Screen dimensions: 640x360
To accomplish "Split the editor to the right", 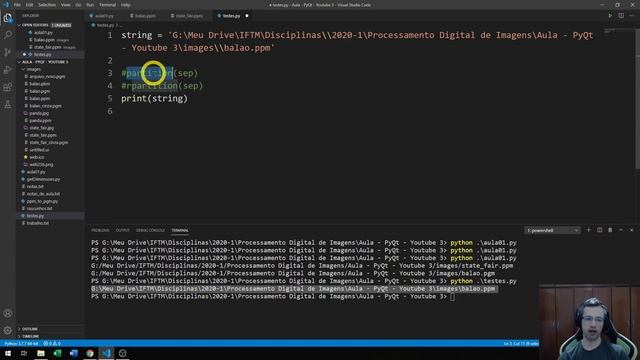I will tap(621, 16).
